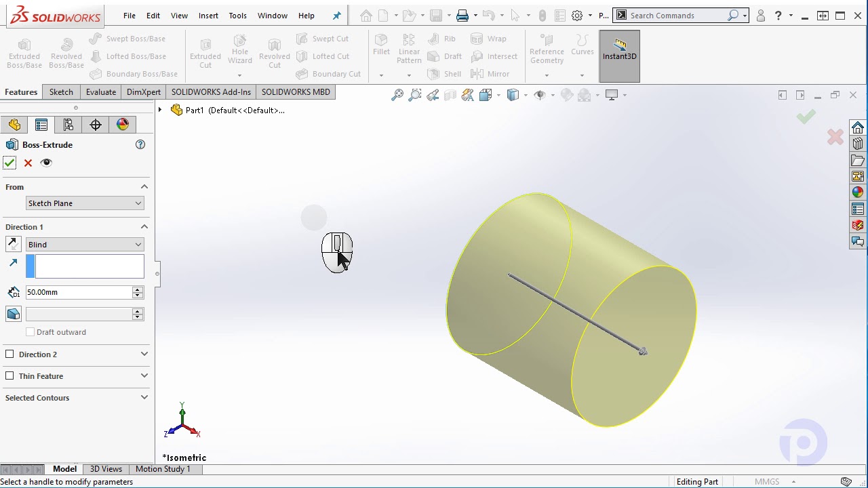Click the Zoom to Fit icon
Viewport: 868px width, 488px height.
click(x=397, y=95)
